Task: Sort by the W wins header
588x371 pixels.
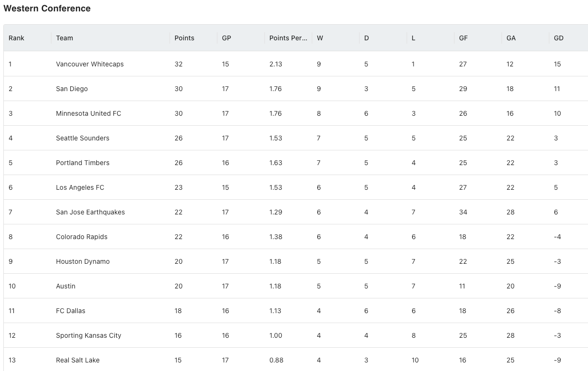Action: tap(336, 38)
